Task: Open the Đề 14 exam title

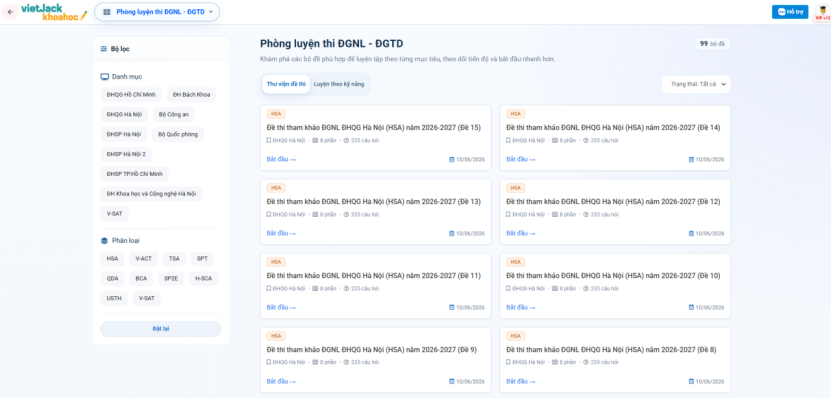Action: [613, 128]
